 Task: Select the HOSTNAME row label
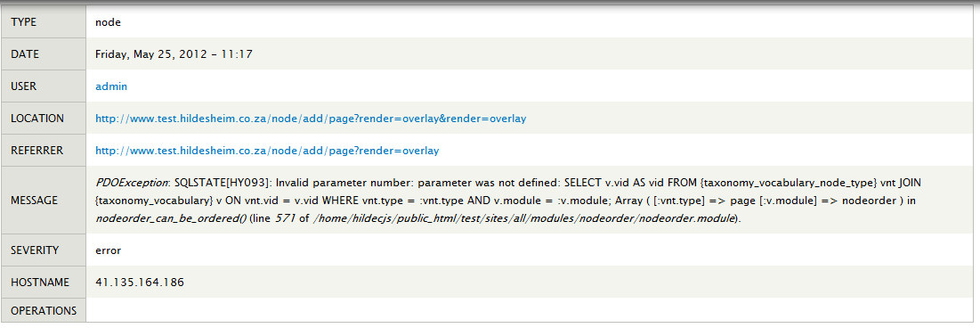point(40,283)
